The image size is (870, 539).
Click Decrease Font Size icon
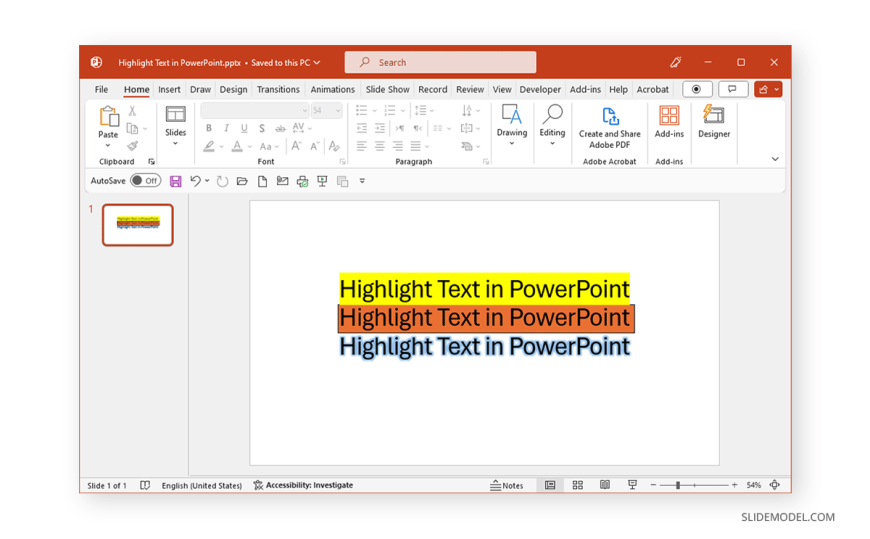(x=315, y=146)
